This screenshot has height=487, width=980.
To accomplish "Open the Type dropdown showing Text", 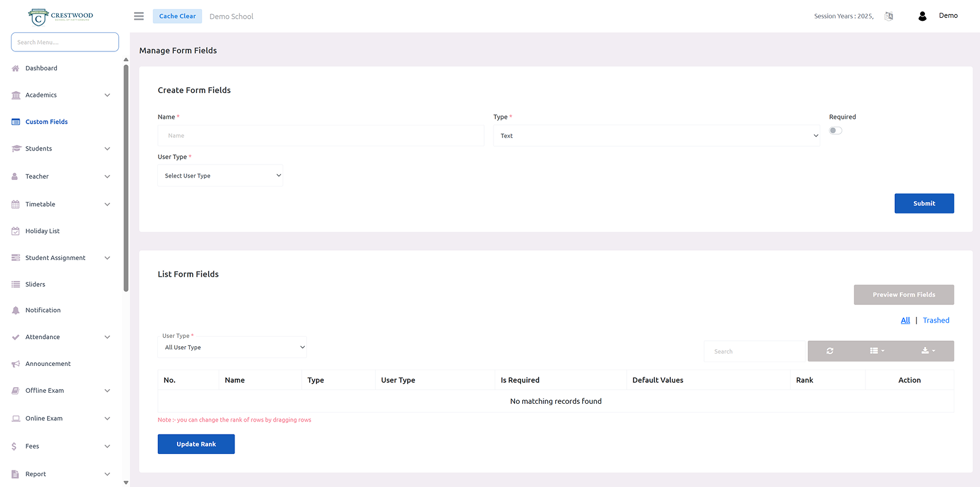I will click(656, 136).
